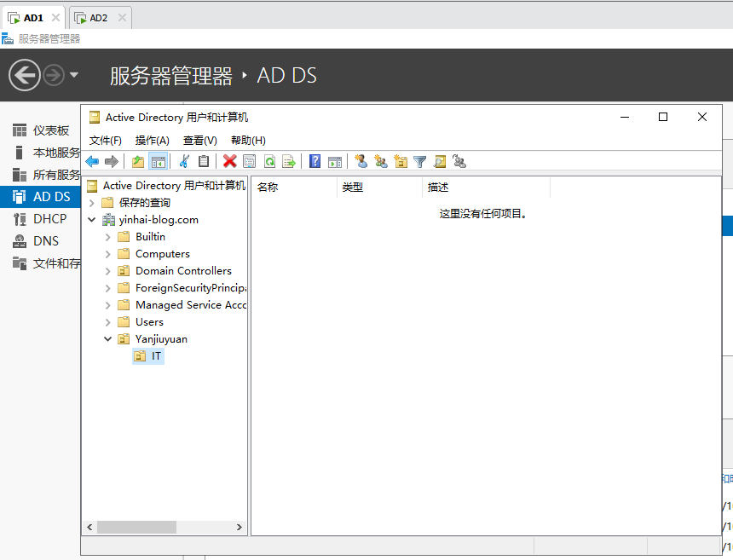Expand the Computers container
This screenshot has width=733, height=560.
tap(108, 254)
